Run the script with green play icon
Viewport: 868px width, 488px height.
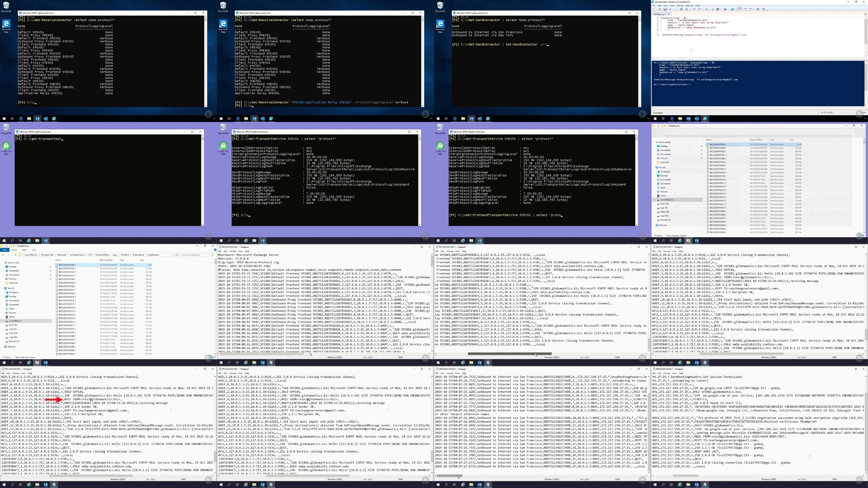click(x=707, y=9)
